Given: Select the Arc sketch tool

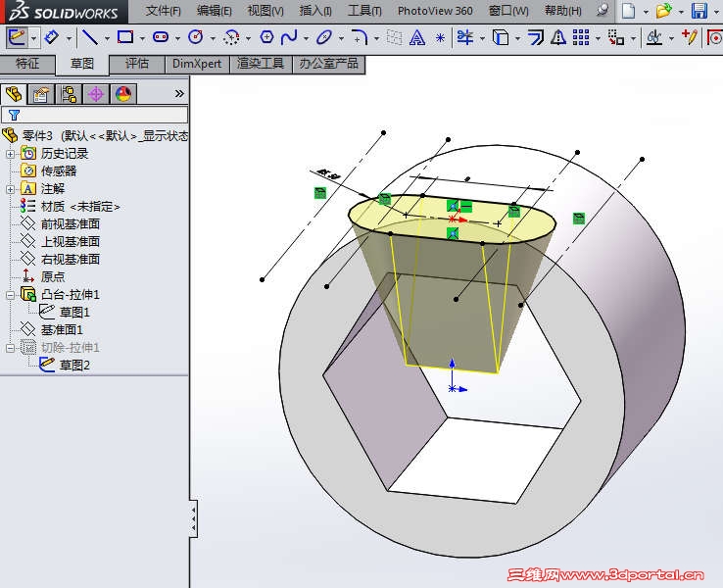Looking at the screenshot, I should pyautogui.click(x=231, y=37).
